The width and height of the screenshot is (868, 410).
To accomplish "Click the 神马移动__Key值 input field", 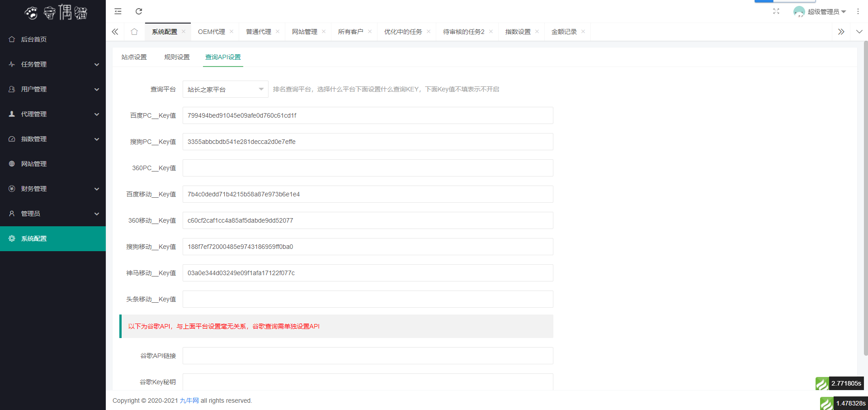I will click(368, 273).
